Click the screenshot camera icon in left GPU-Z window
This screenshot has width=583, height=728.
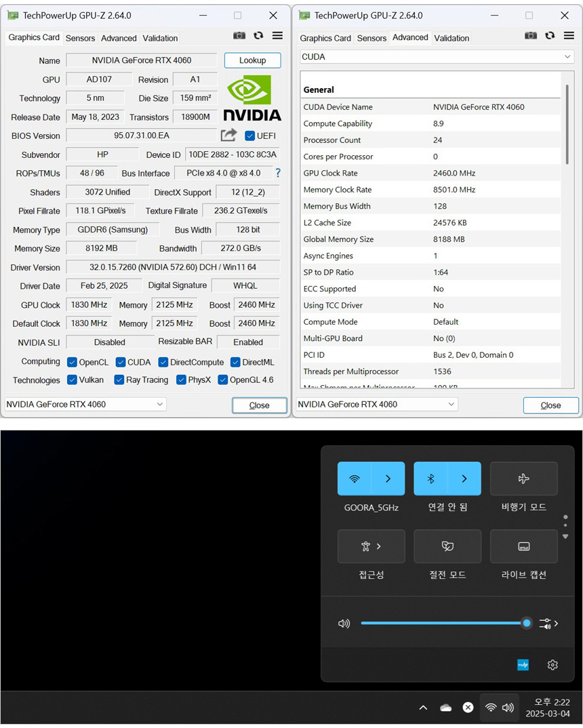pos(239,36)
